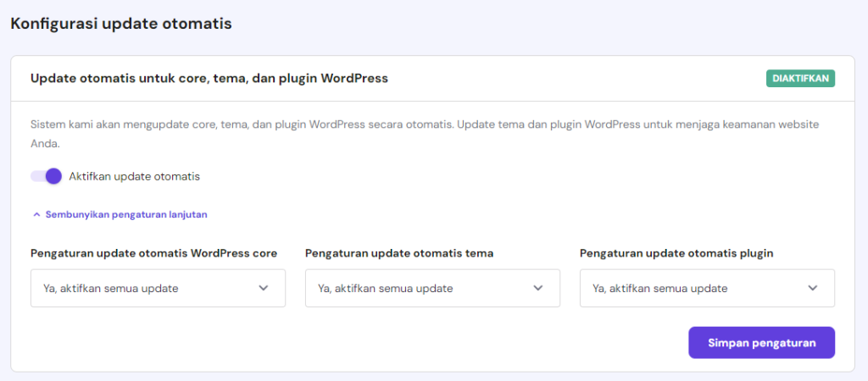Click the selected value text in the plugin field
Screen dimensions: 868x381
[660, 289]
